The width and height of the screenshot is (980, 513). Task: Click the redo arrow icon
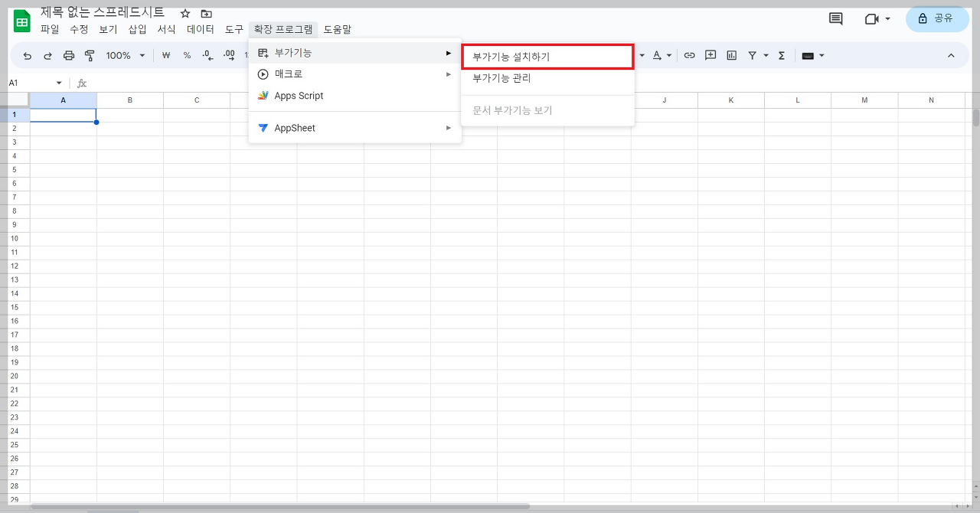(x=47, y=56)
